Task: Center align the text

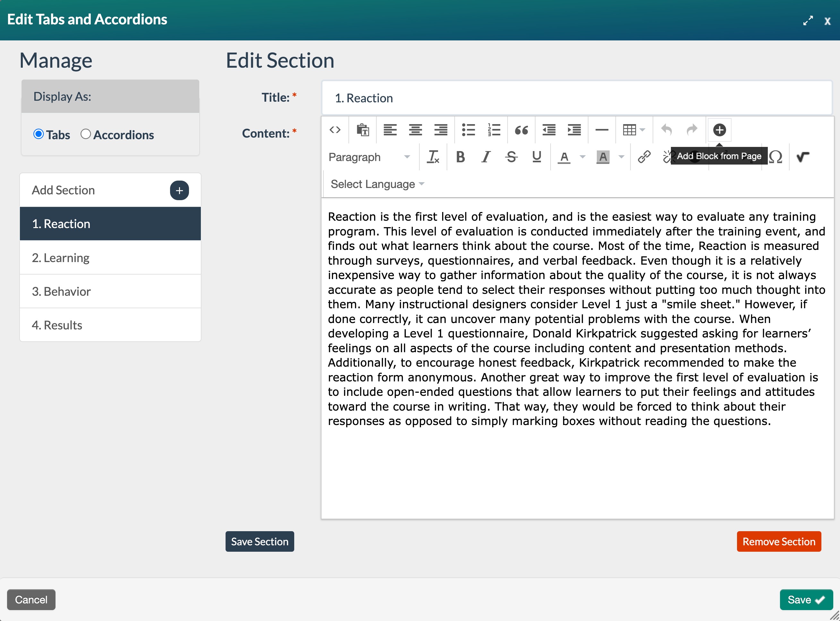Action: [415, 130]
